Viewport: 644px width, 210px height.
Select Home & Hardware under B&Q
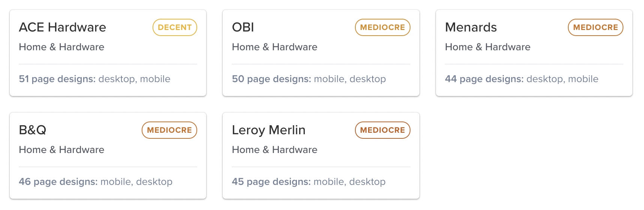click(61, 150)
